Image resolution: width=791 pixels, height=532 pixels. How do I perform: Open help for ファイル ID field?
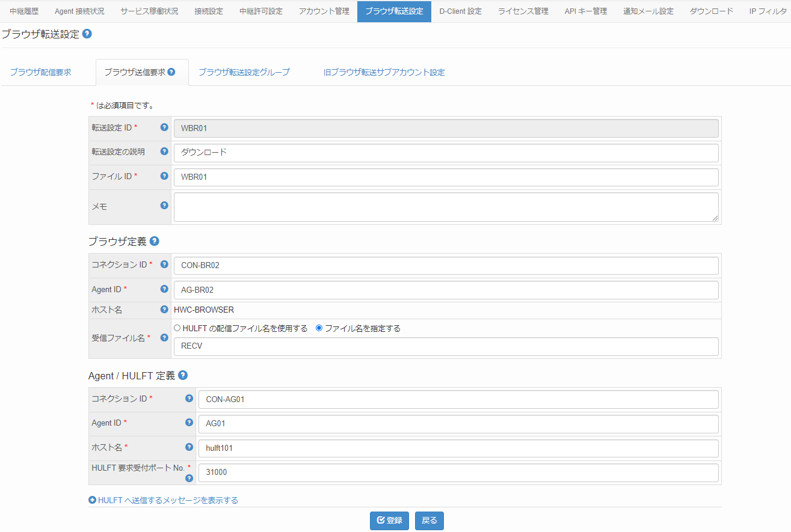[x=164, y=176]
